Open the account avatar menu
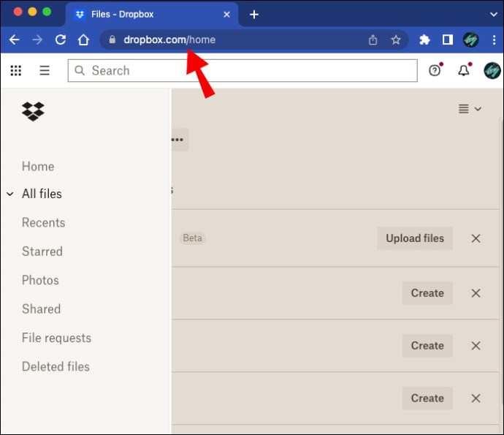 pyautogui.click(x=492, y=71)
